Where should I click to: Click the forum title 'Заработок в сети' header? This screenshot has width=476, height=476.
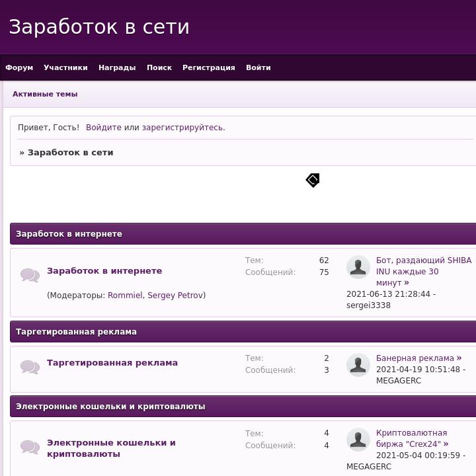click(99, 27)
